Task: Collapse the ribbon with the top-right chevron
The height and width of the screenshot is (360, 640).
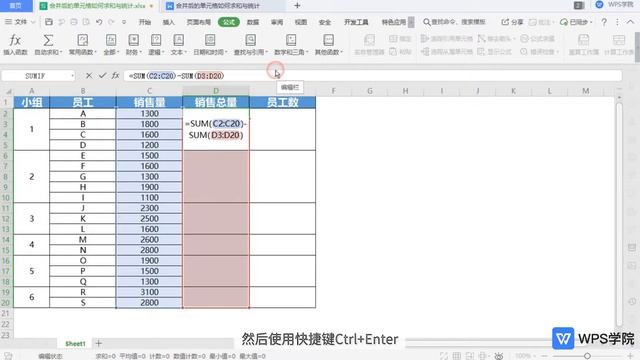Action: (630, 22)
